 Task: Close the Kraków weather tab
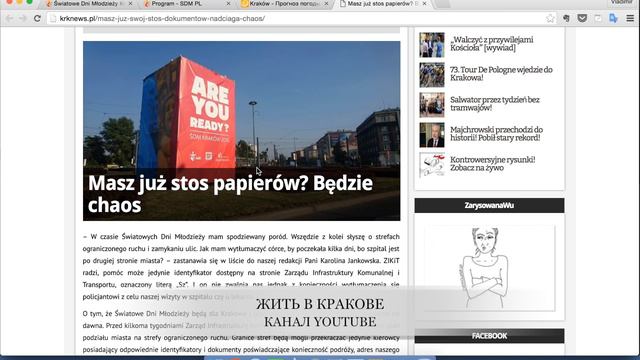click(x=327, y=4)
